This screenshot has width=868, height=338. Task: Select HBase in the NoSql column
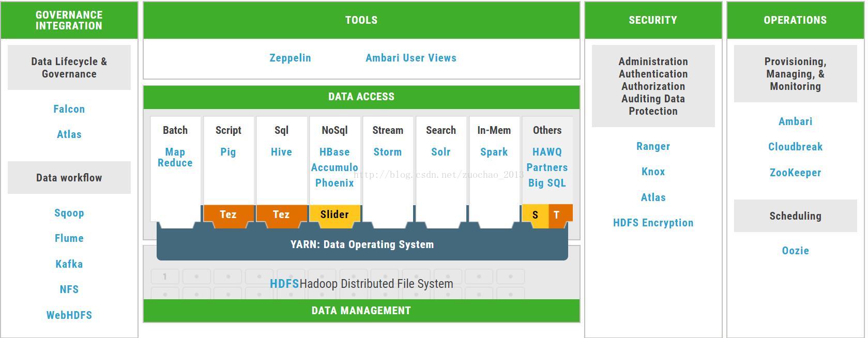point(334,152)
